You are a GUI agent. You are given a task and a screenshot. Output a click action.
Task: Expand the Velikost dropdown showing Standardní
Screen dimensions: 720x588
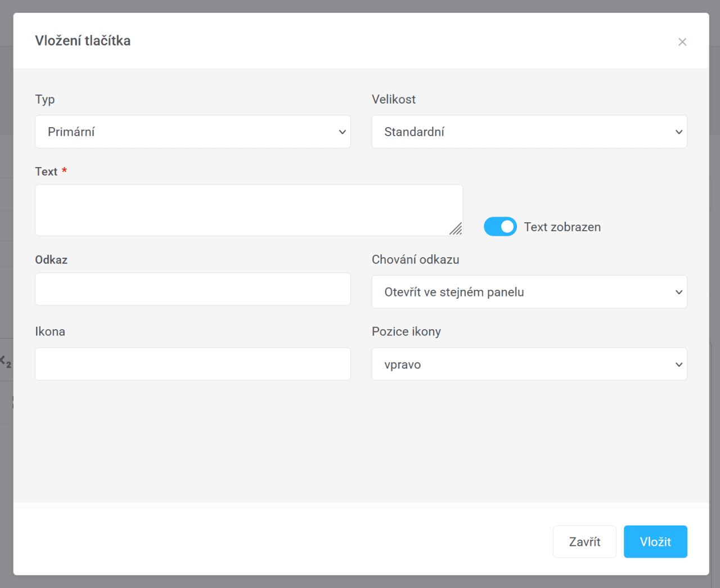[x=529, y=132]
